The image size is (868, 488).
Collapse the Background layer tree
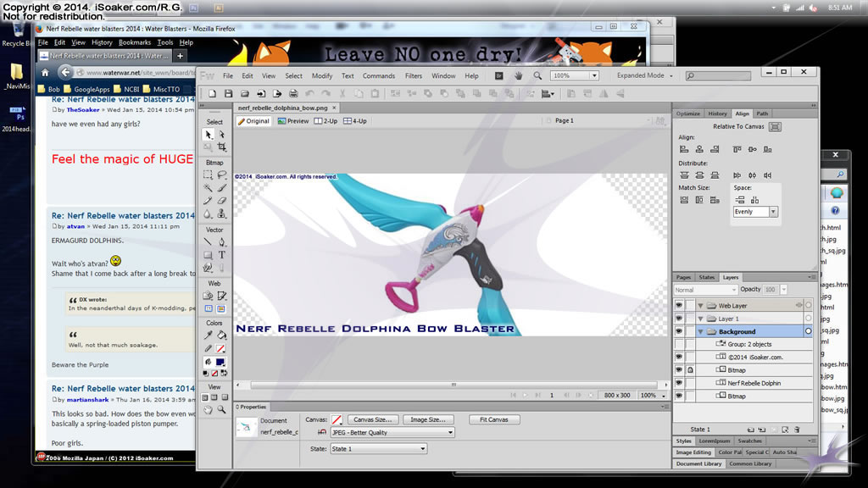pos(700,331)
